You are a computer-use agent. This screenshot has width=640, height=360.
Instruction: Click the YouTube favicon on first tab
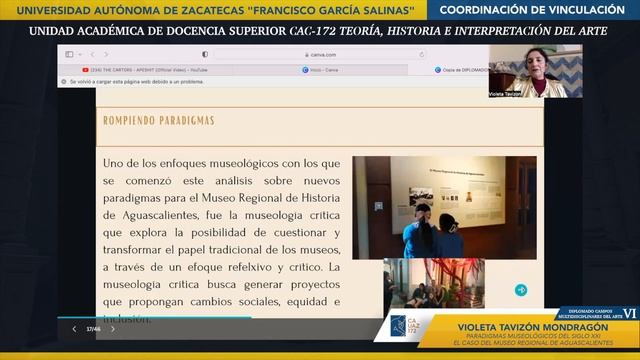point(85,70)
